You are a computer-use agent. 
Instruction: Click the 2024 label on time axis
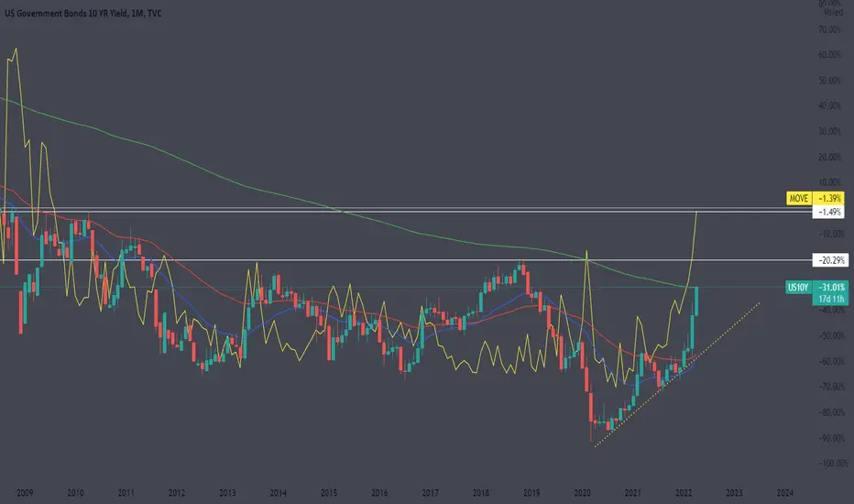(784, 493)
